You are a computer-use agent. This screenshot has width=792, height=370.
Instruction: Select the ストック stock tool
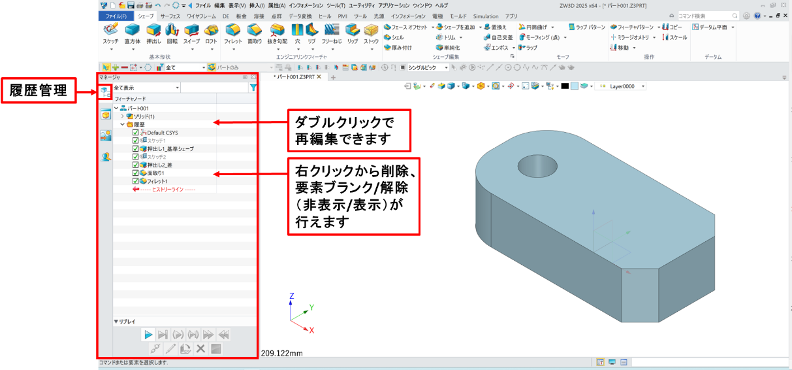pos(371,34)
